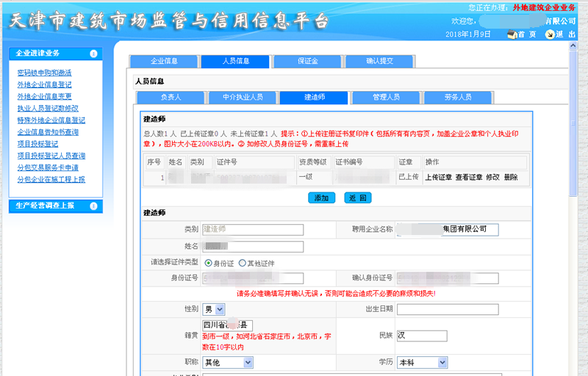Open 企业信息告知书查询 link

coord(48,132)
